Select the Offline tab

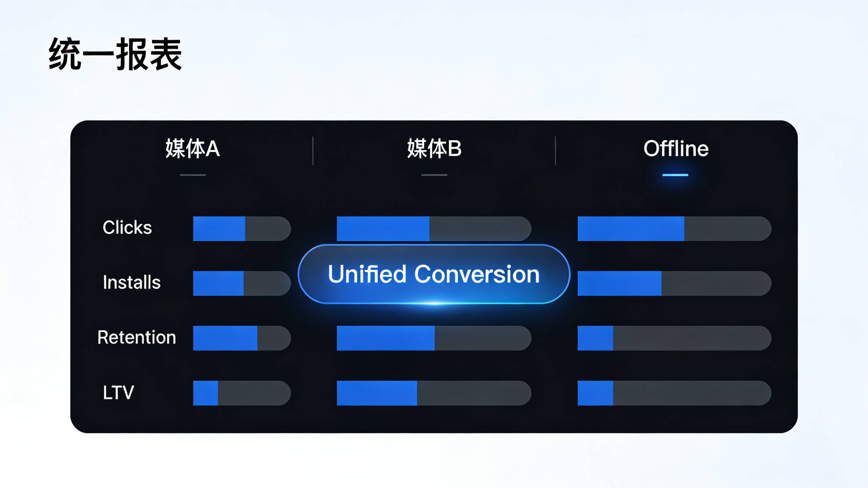pos(676,148)
